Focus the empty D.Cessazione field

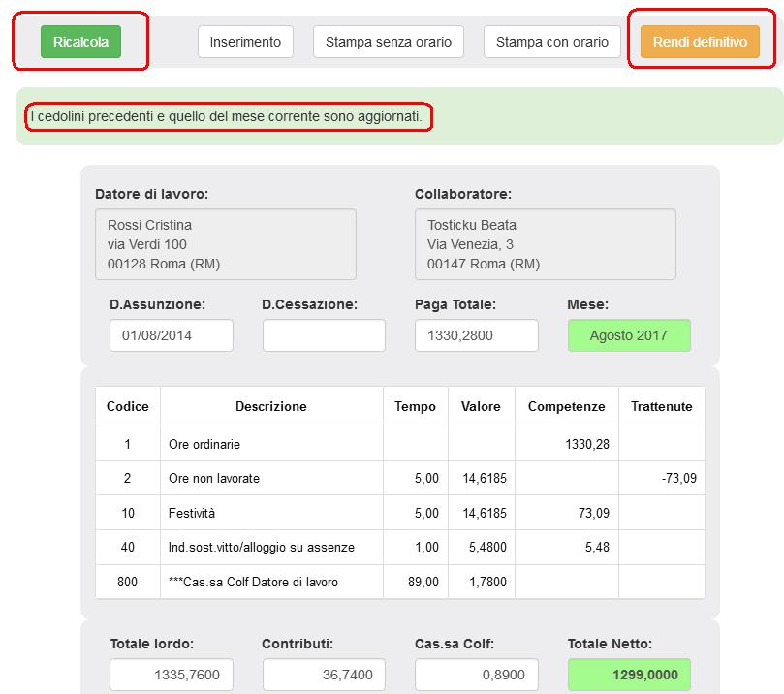point(324,335)
